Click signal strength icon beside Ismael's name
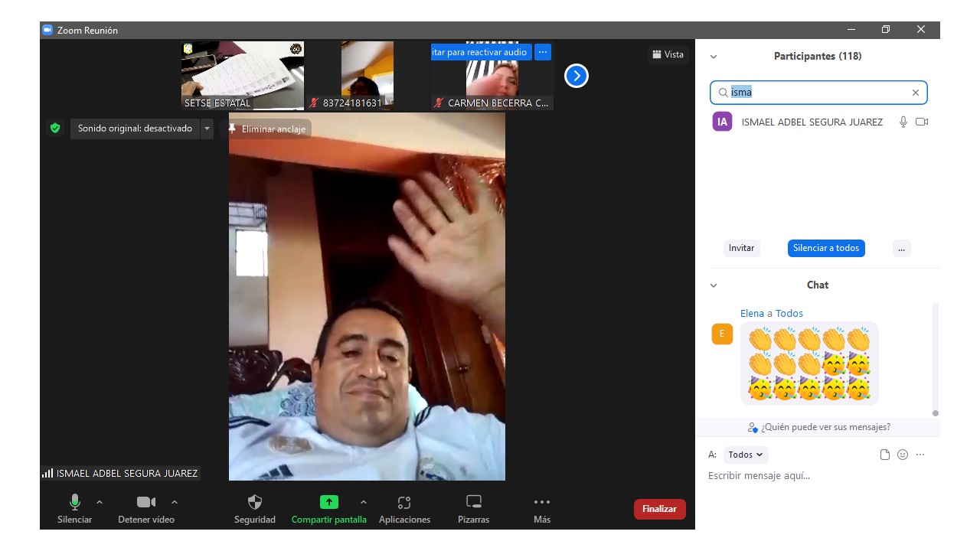Image resolution: width=980 pixels, height=551 pixels. tap(47, 474)
